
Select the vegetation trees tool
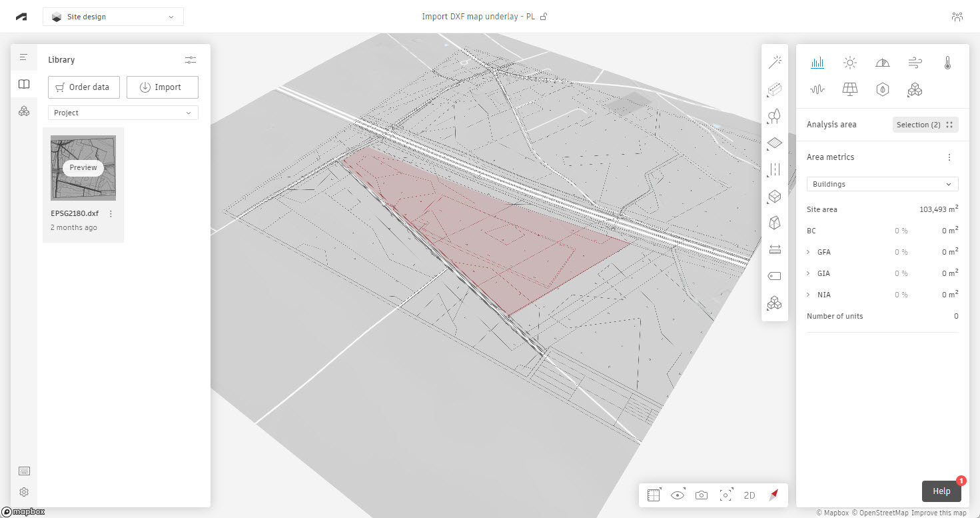pos(774,116)
